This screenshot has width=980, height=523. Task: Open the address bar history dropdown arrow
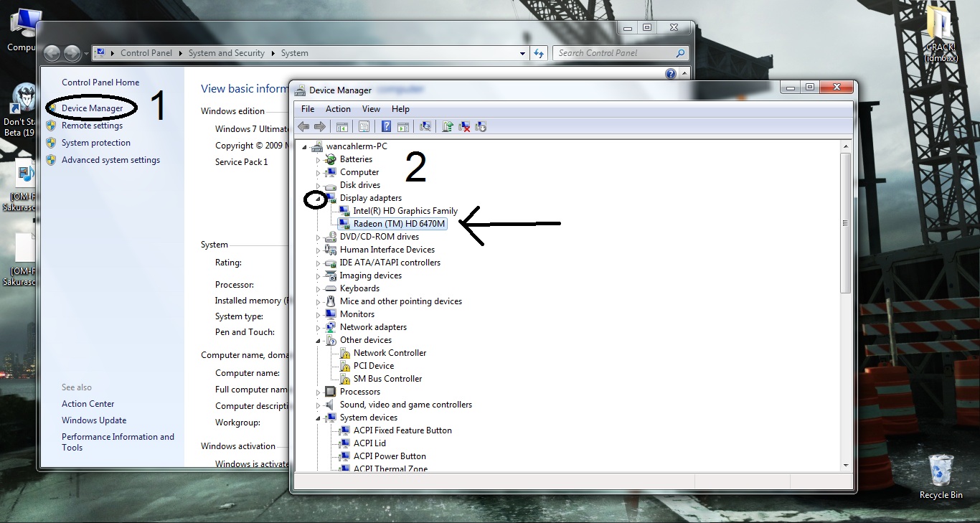(x=522, y=53)
